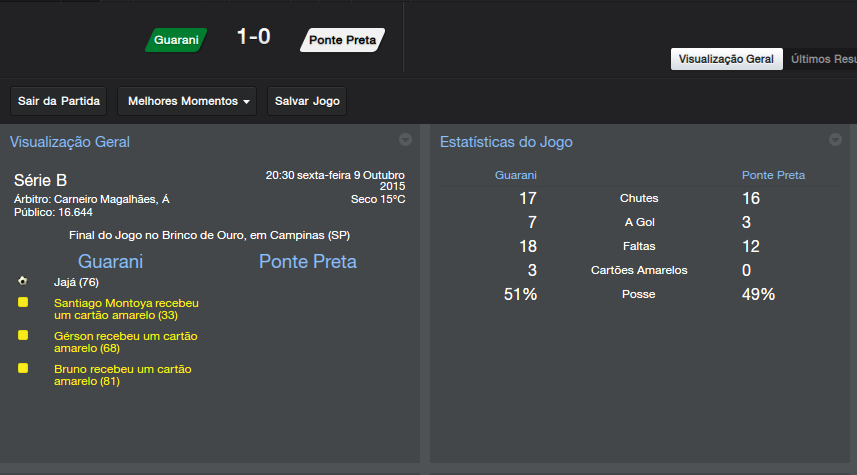Select Gérson yellow card event text
857x475 pixels.
click(126, 341)
